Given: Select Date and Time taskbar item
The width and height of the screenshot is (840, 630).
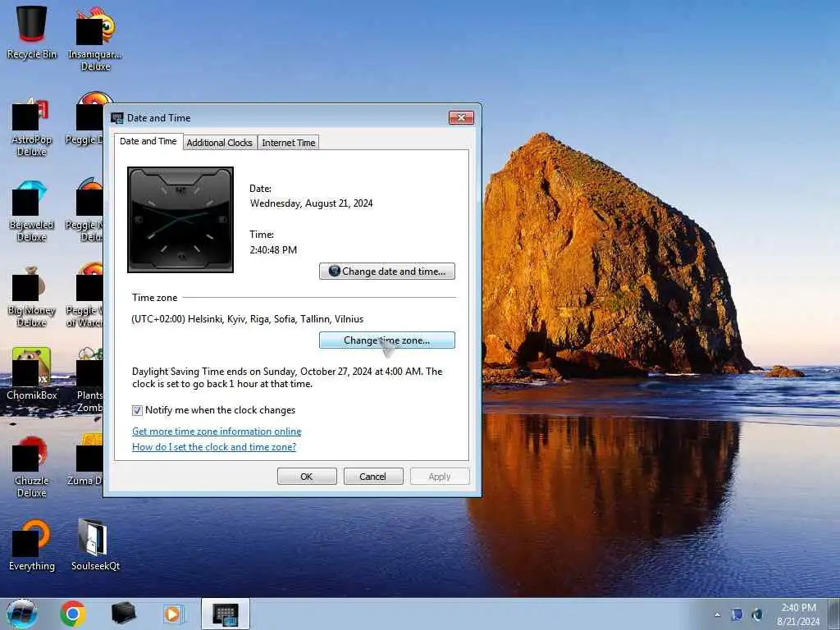Looking at the screenshot, I should point(226,614).
